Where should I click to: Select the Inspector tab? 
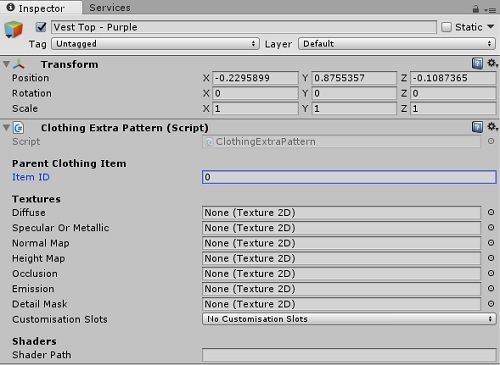41,8
